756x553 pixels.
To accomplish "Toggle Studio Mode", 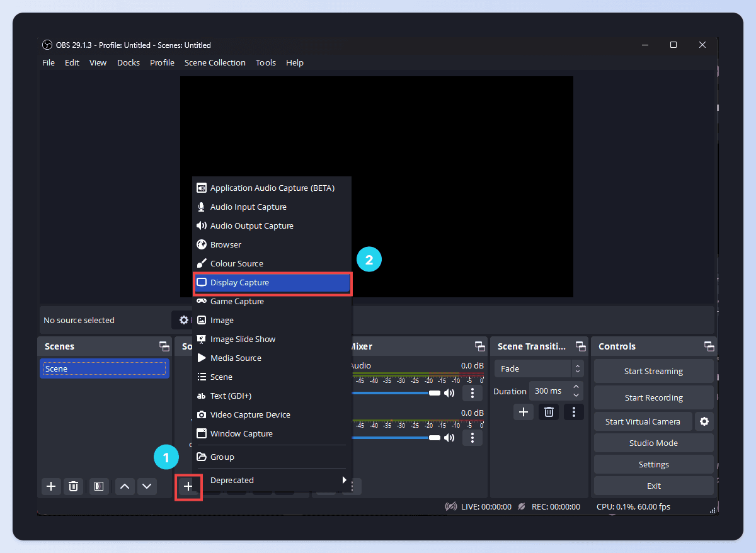I will pos(653,443).
